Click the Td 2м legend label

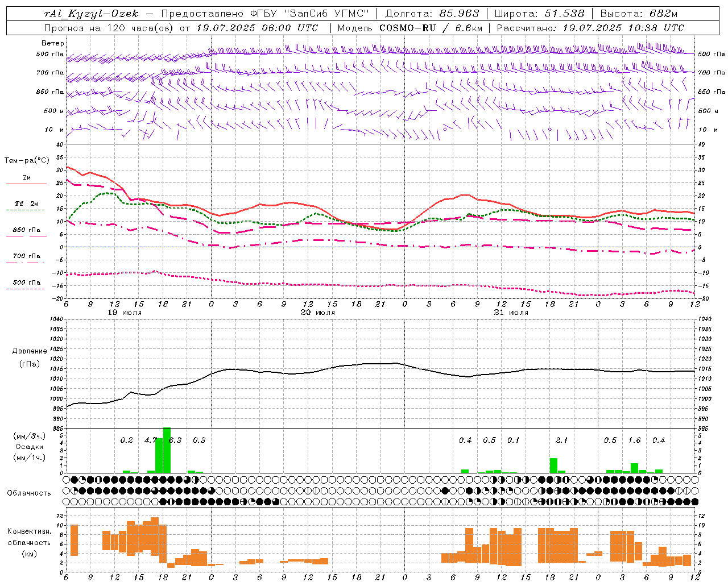[x=26, y=203]
